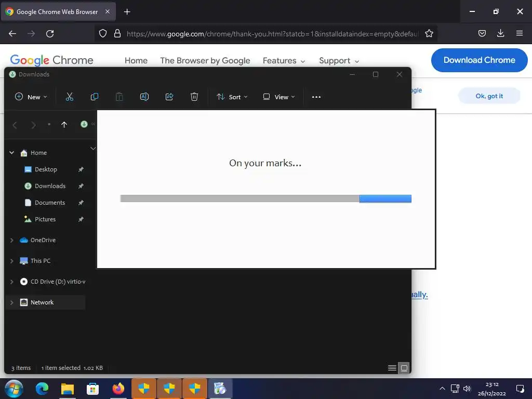Click the tracking protection shield icon
The height and width of the screenshot is (399, 532).
tap(103, 33)
